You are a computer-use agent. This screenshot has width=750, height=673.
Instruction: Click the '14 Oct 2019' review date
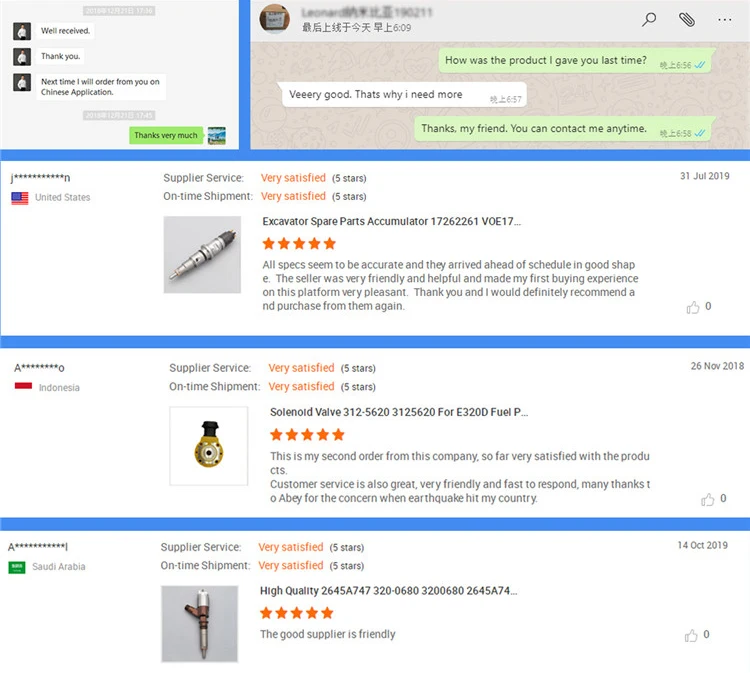702,545
